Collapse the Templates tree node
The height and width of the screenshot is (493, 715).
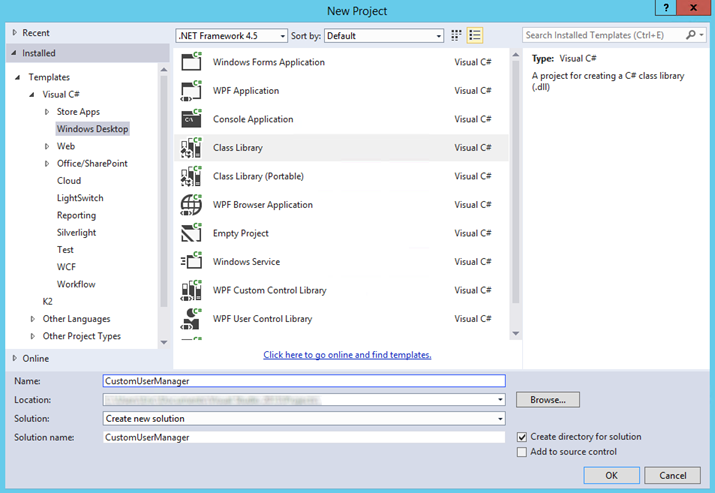point(17,77)
